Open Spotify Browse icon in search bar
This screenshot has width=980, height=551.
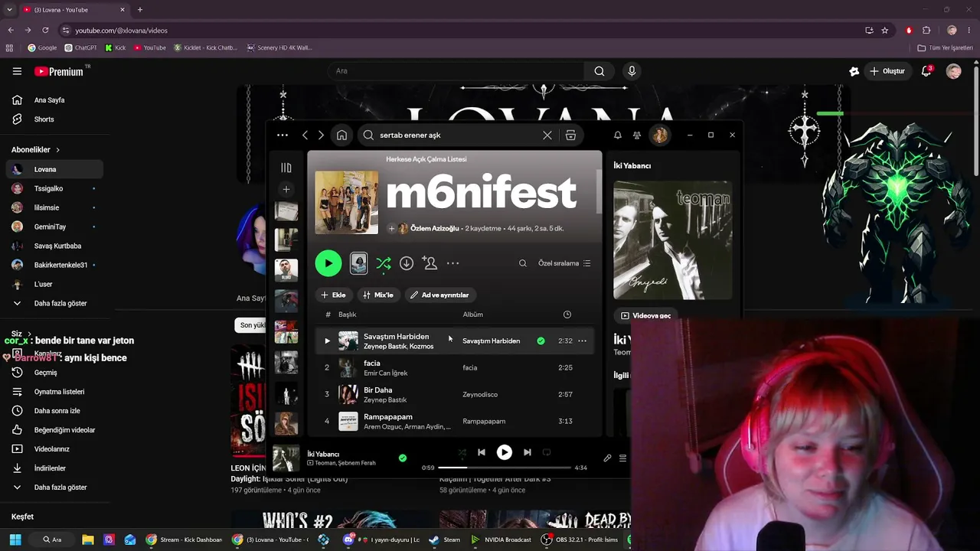[x=570, y=135]
